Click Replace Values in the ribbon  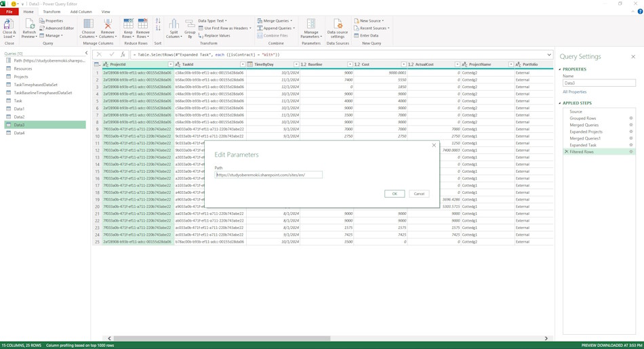[x=214, y=36]
